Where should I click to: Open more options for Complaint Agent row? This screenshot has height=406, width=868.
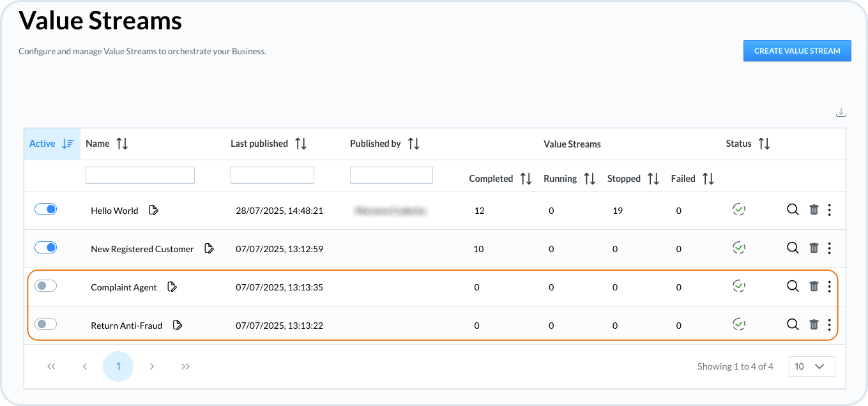coord(829,287)
